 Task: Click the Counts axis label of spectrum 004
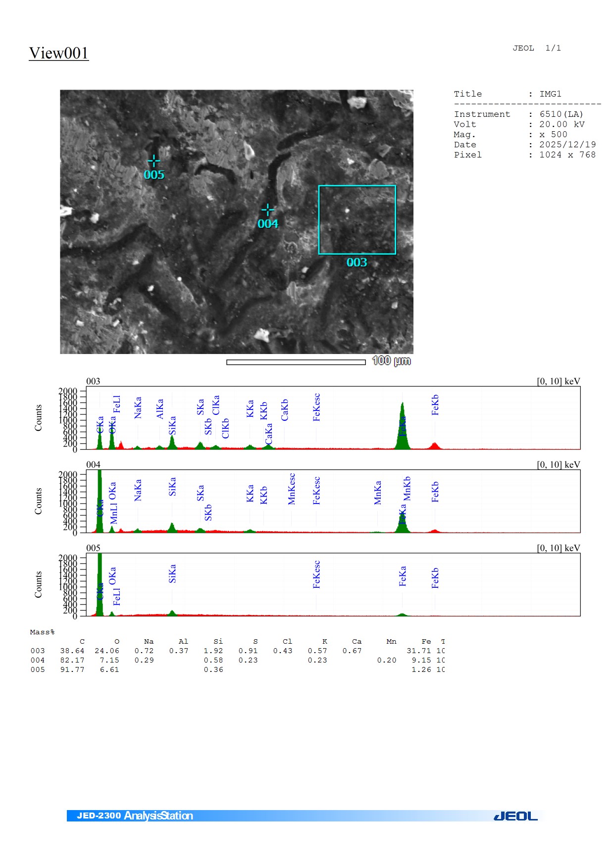tap(38, 501)
